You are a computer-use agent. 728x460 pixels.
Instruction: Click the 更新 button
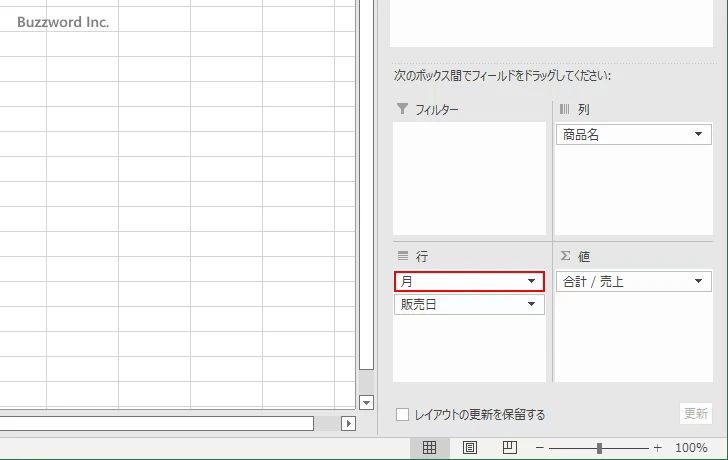coord(696,413)
